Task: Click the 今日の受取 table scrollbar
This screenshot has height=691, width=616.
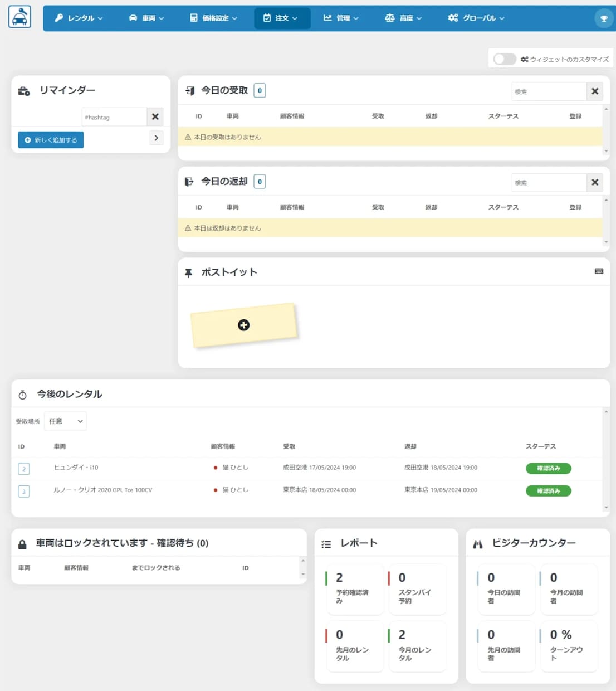Action: tap(606, 130)
